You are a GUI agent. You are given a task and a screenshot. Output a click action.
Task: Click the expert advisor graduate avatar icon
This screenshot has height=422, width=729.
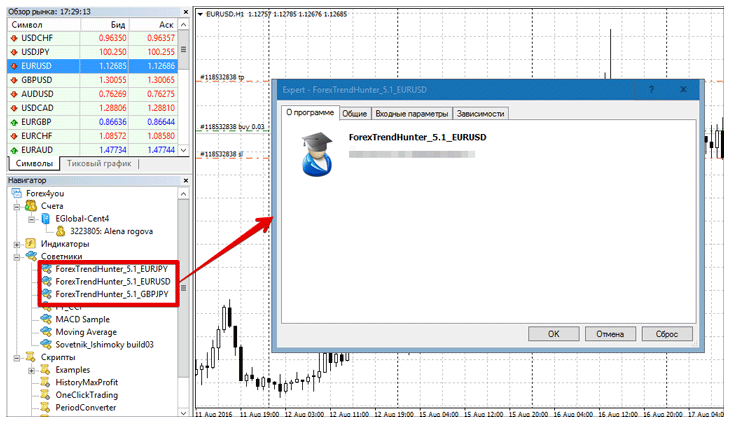pyautogui.click(x=315, y=150)
